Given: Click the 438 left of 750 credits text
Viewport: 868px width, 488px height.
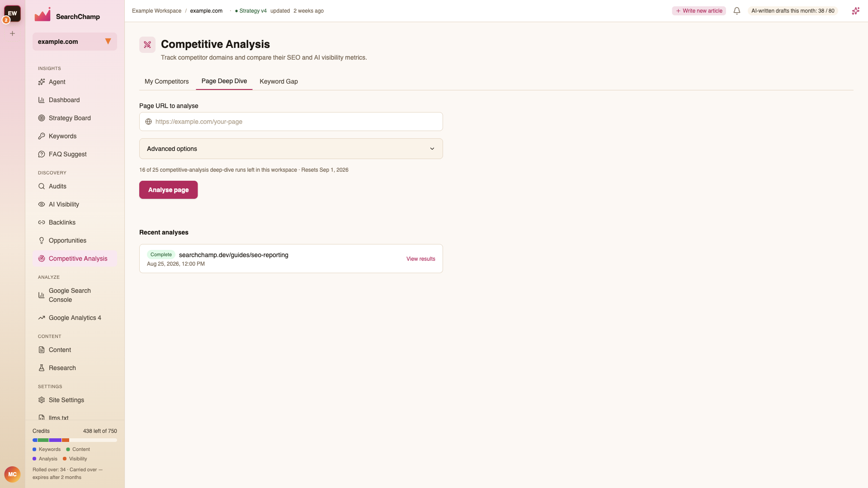Looking at the screenshot, I should (x=100, y=431).
